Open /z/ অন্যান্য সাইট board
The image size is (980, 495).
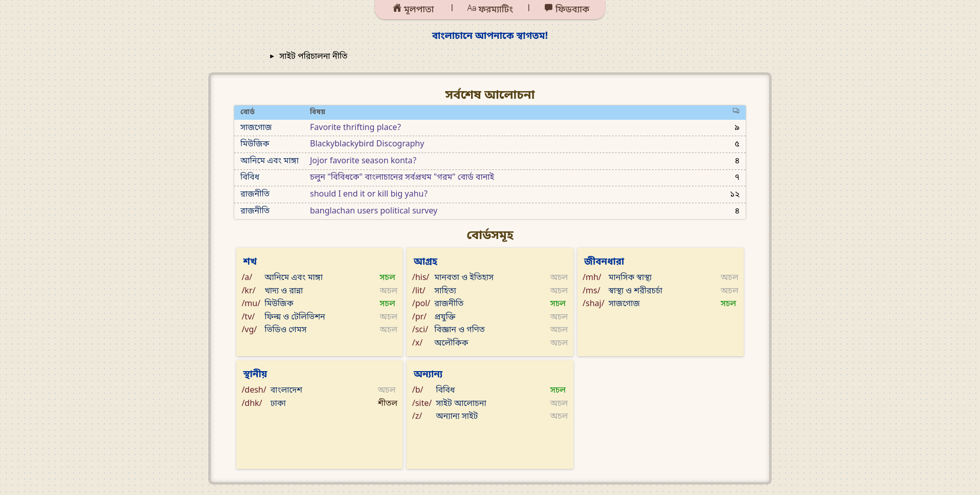click(457, 416)
